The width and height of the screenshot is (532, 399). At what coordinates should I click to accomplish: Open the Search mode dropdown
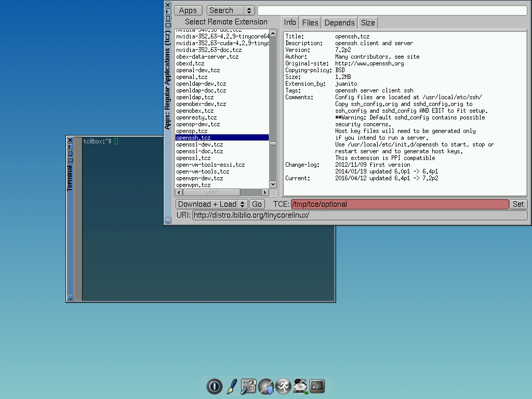[230, 10]
